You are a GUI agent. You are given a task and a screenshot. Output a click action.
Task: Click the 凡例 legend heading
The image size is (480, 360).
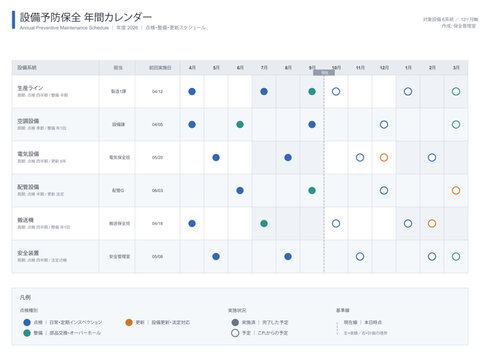coord(25,297)
